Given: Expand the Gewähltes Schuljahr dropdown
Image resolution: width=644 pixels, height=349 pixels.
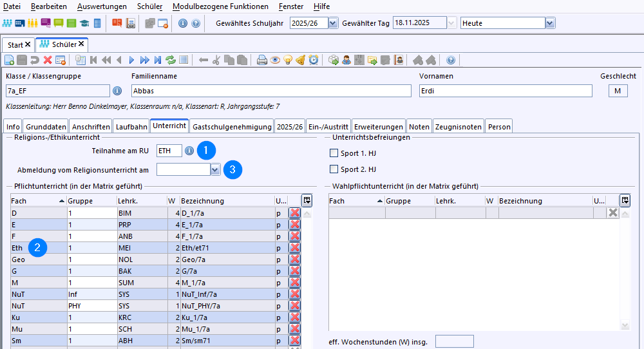Looking at the screenshot, I should [x=333, y=23].
